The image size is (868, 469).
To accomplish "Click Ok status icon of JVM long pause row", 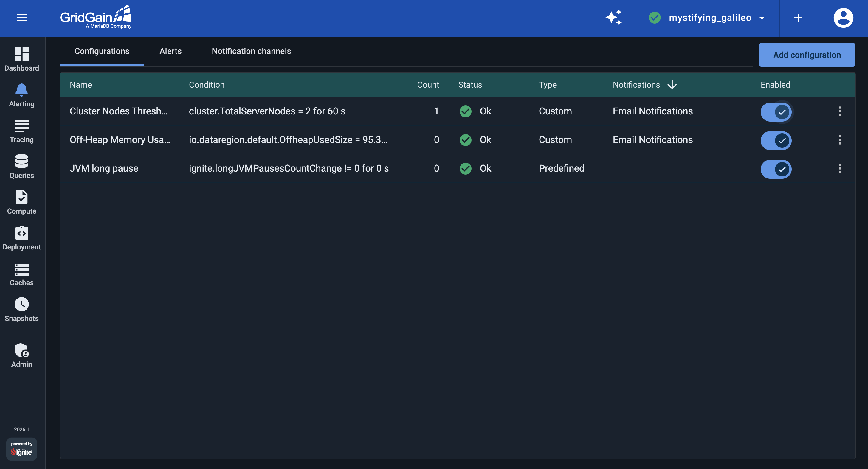I will (x=465, y=169).
